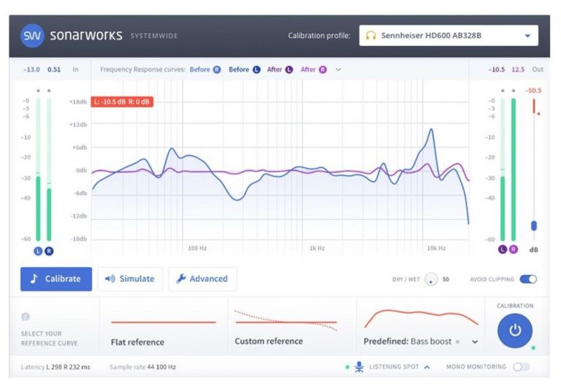Image resolution: width=561 pixels, height=392 pixels.
Task: Click the output level value 12.5
Action: 518,69
